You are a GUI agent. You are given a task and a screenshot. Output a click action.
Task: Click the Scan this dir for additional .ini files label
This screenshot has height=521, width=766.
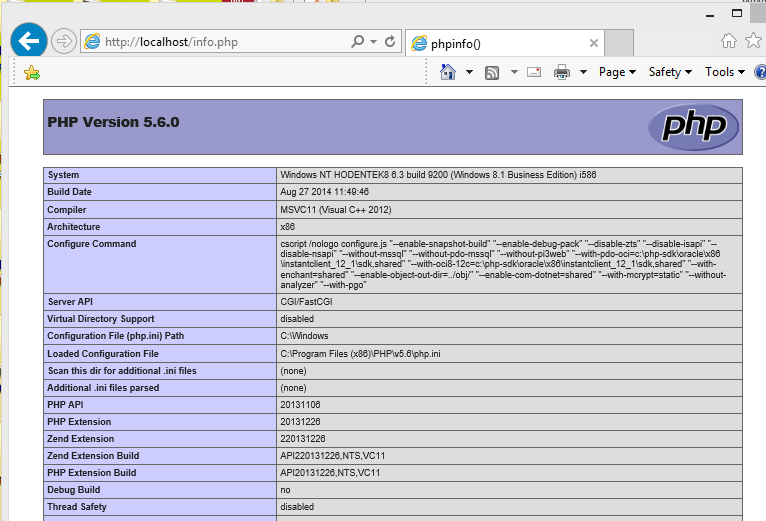click(122, 371)
